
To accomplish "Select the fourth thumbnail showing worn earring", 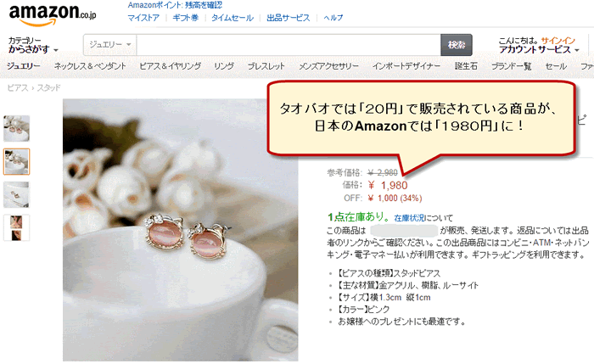I will pyautogui.click(x=16, y=227).
